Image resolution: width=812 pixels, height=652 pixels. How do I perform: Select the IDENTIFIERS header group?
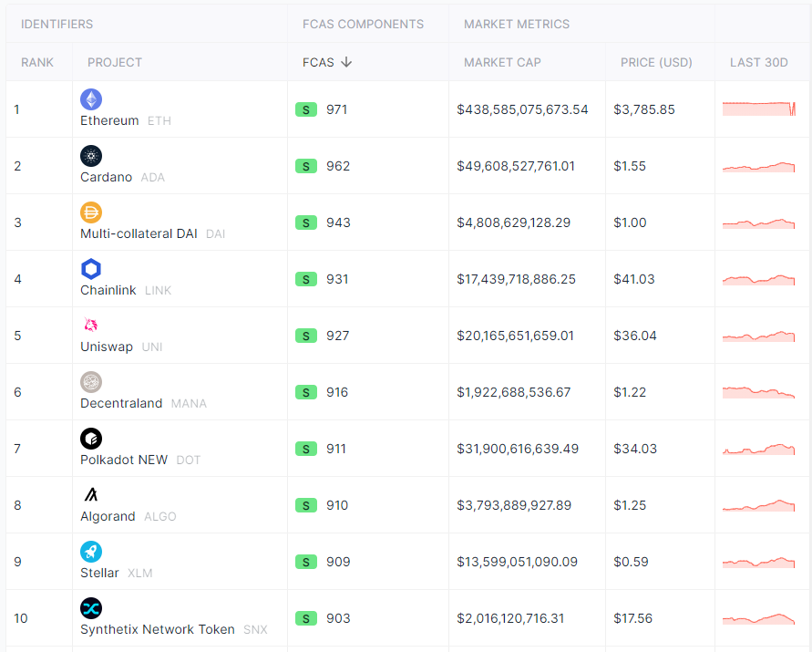click(57, 24)
